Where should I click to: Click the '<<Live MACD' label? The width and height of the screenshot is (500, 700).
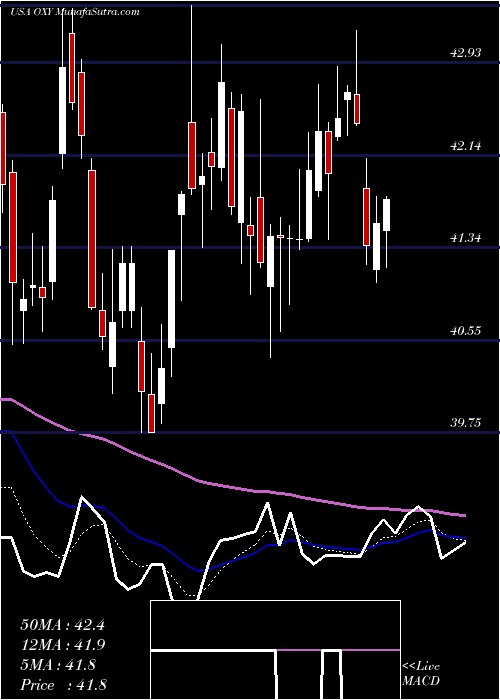421,674
